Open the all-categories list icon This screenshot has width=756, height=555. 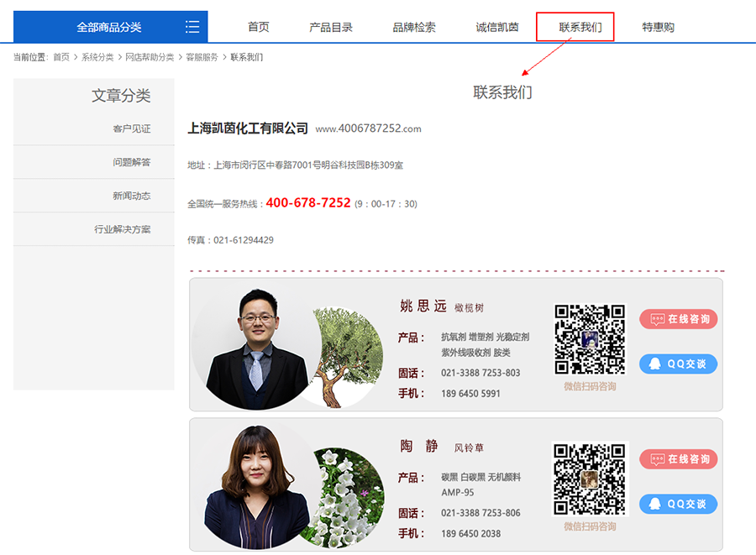[x=192, y=27]
